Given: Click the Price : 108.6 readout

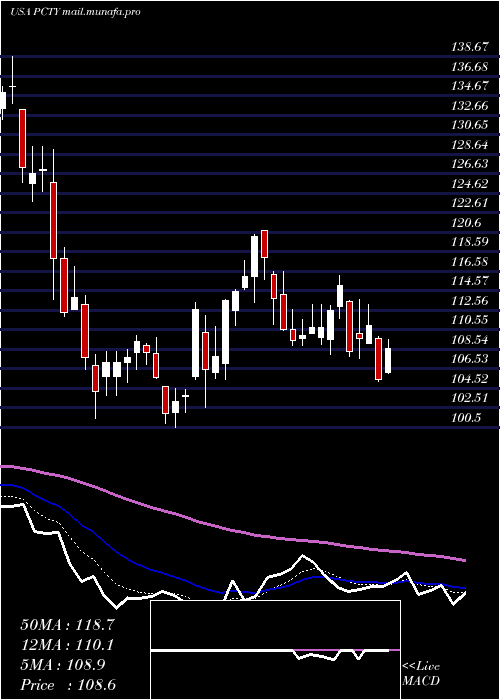Looking at the screenshot, I should pos(68,685).
